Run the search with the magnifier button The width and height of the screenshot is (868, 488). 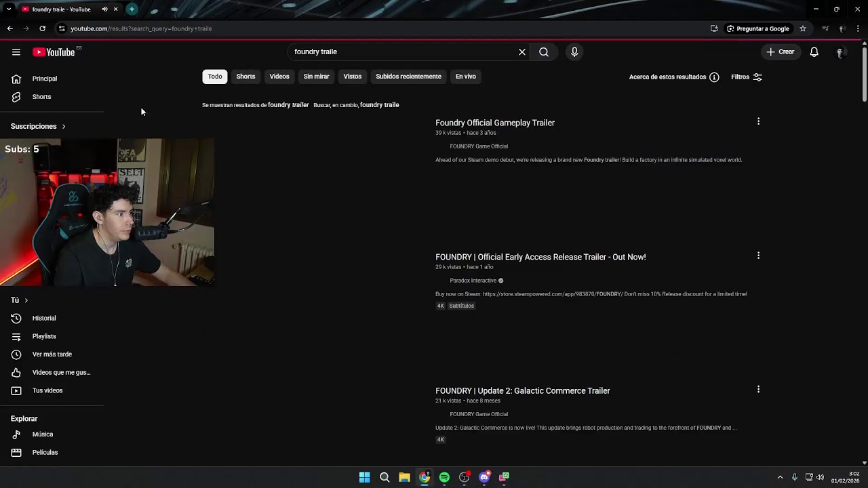[544, 52]
